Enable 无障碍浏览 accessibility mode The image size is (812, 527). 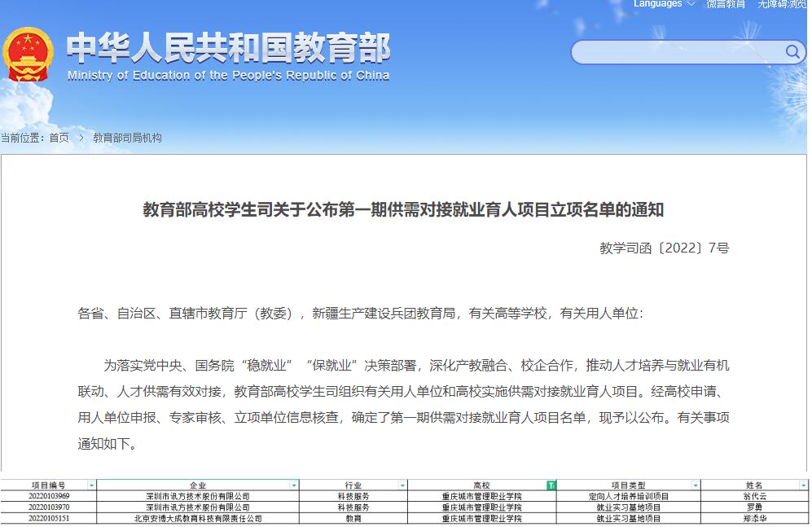pos(782,4)
